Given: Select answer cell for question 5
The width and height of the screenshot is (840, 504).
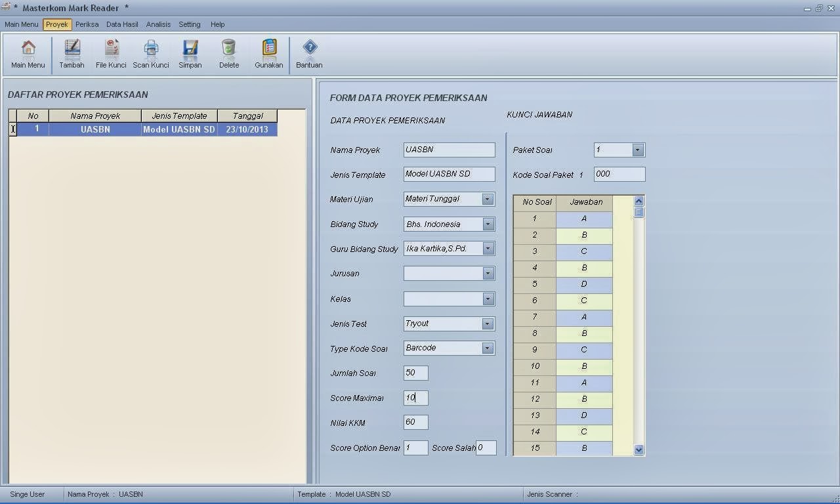Looking at the screenshot, I should (584, 284).
